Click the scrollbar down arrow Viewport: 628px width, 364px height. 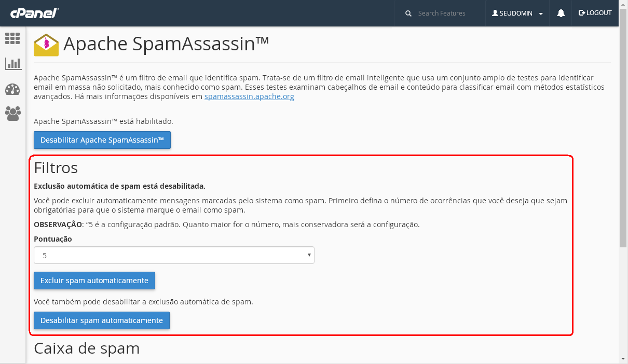pos(623,358)
